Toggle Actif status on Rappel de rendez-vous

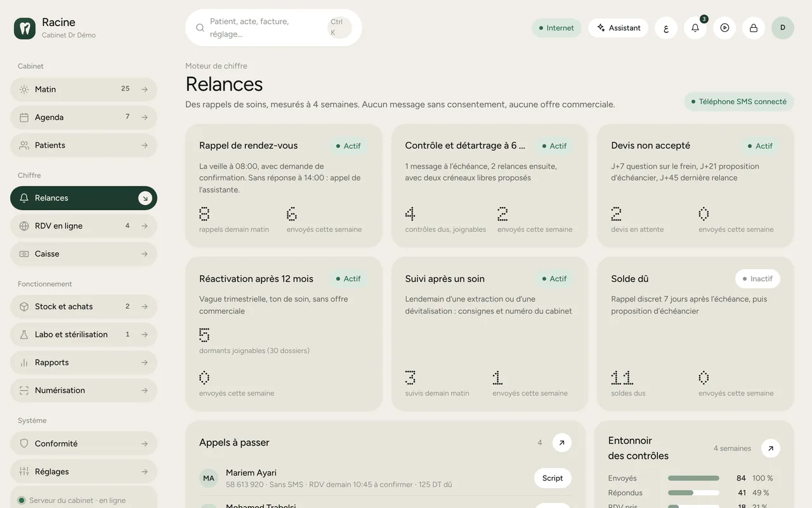[348, 146]
